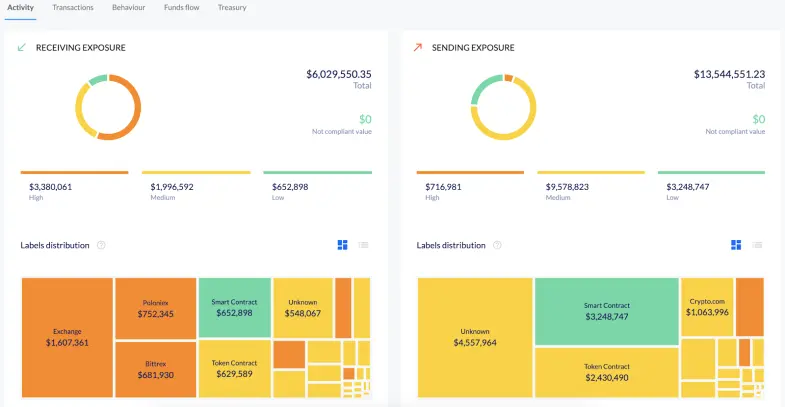Select the Poloniex $752,345 treemap tile
Image resolution: width=785 pixels, height=407 pixels.
pyautogui.click(x=156, y=308)
